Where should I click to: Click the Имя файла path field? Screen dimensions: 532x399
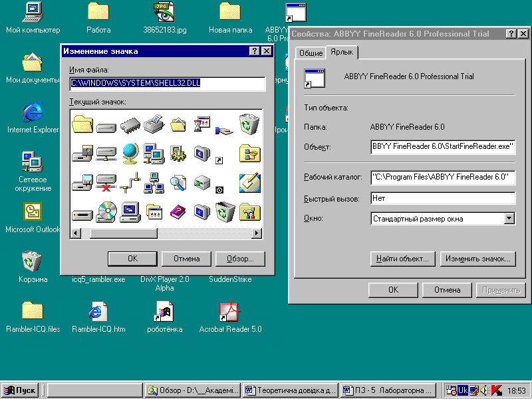pyautogui.click(x=168, y=84)
